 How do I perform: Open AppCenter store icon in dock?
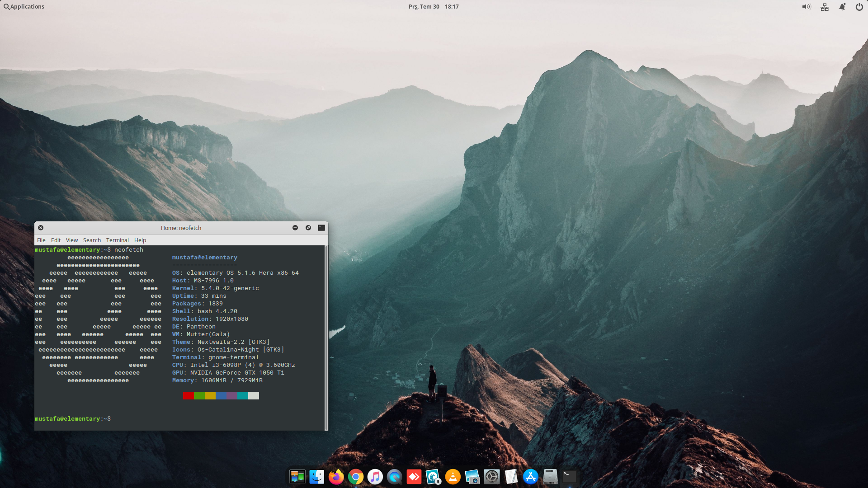(530, 477)
